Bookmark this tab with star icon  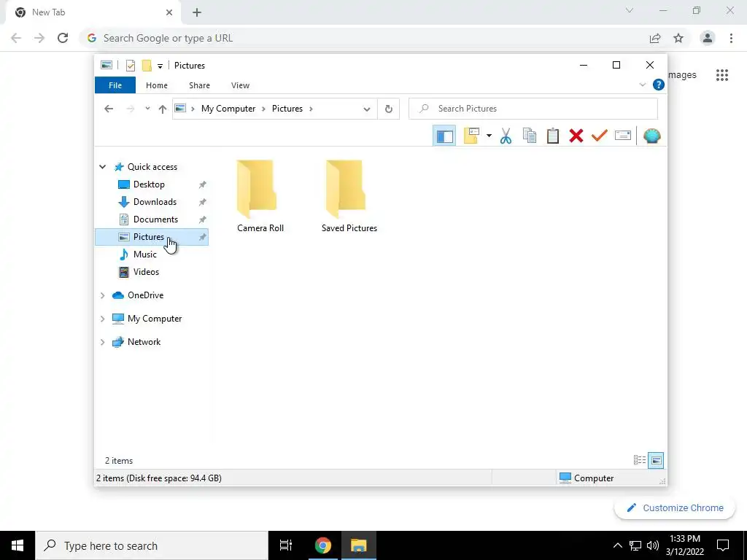(678, 38)
